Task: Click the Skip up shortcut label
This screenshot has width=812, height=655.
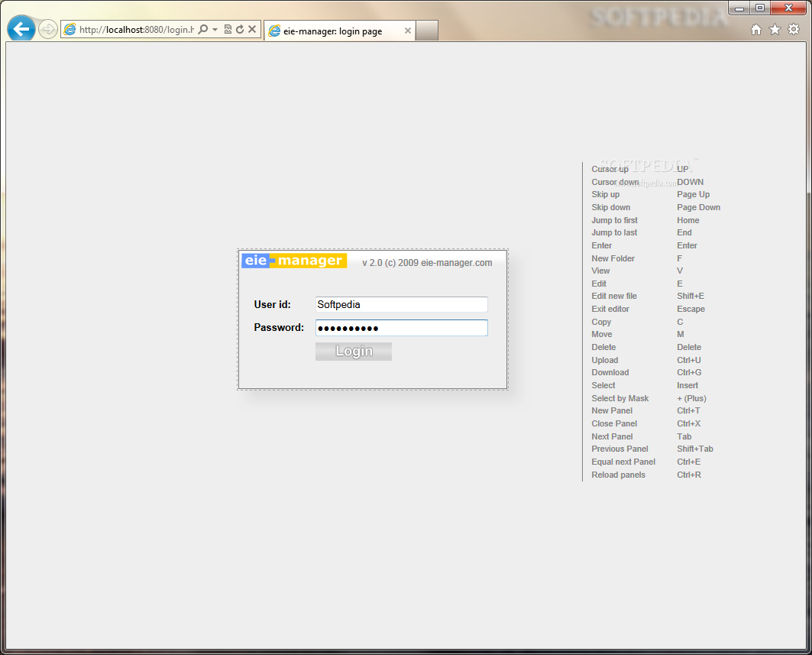Action: (x=606, y=194)
